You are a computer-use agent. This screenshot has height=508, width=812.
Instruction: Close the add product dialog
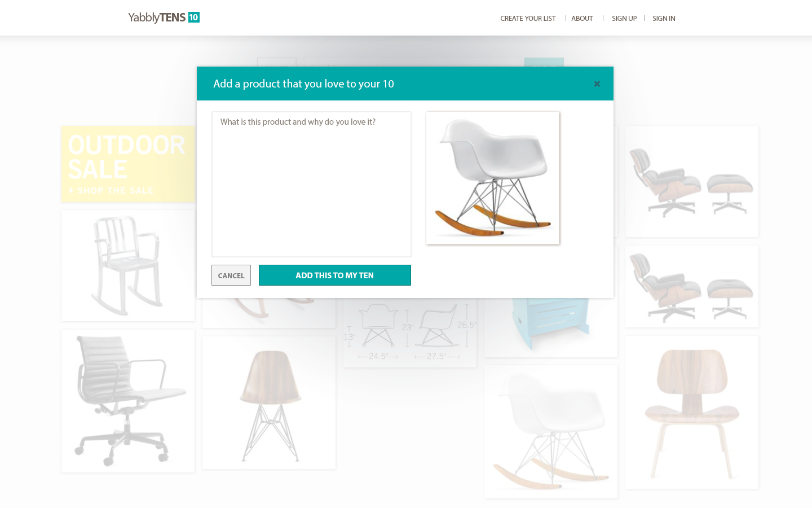click(597, 84)
